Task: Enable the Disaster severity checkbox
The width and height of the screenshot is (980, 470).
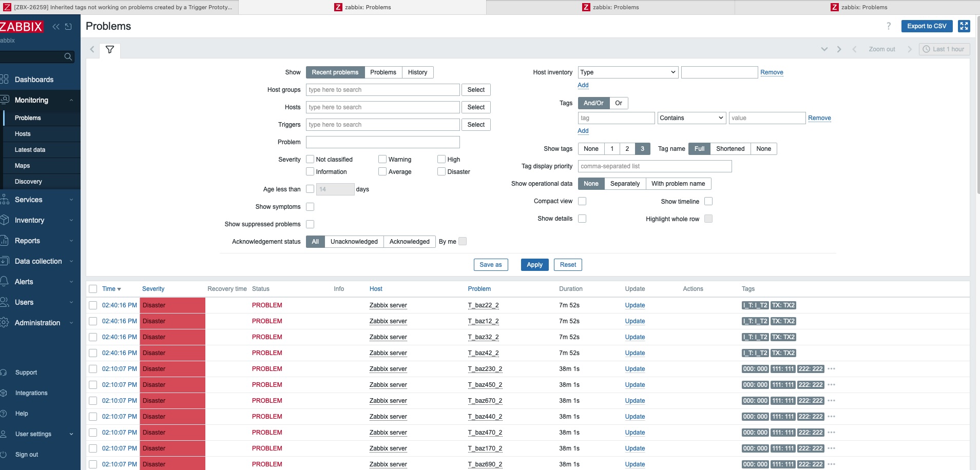Action: 441,172
